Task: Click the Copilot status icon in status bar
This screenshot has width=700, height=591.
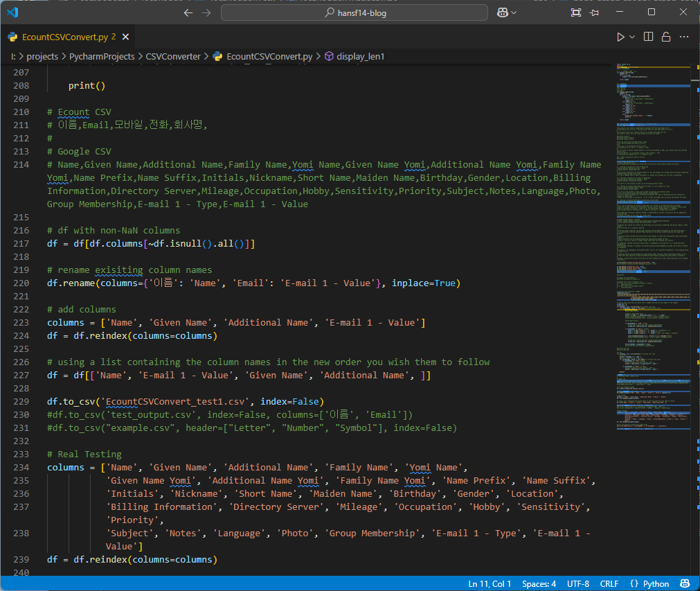Action: tap(685, 583)
